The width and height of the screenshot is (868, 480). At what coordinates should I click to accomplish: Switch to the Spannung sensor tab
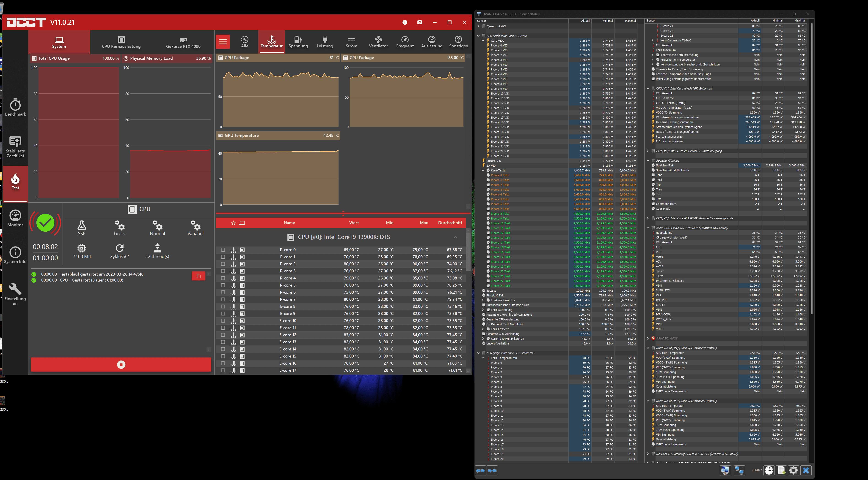pos(298,42)
